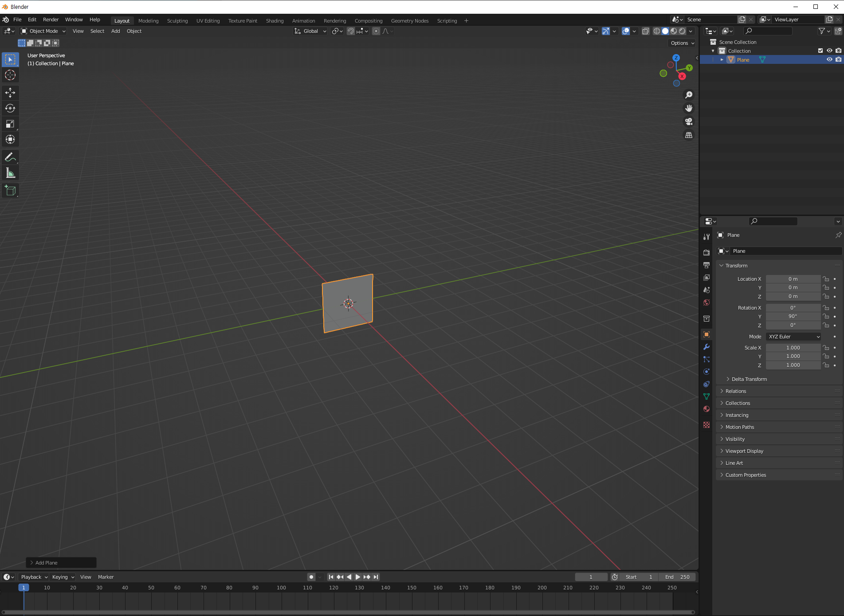Lock Rotation Y padlock
844x616 pixels.
[x=826, y=316]
